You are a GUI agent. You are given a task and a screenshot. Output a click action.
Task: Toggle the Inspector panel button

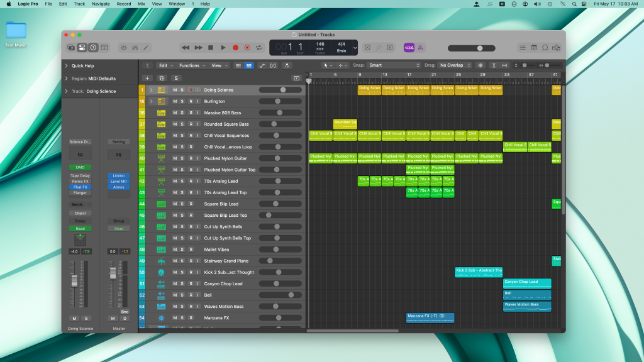pyautogui.click(x=82, y=48)
